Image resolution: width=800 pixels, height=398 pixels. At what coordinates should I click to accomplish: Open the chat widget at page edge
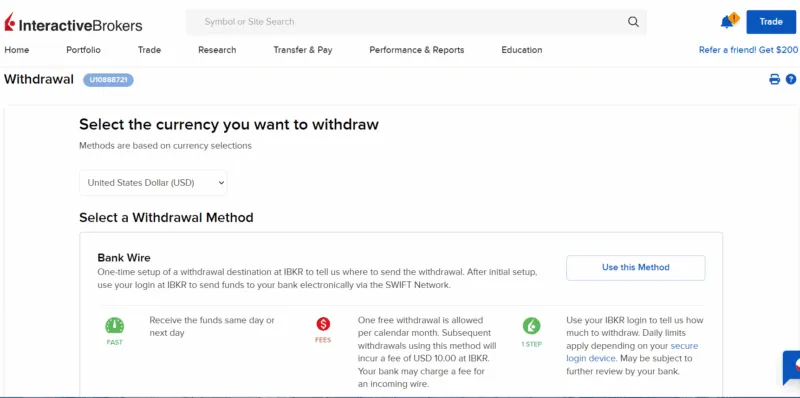pyautogui.click(x=792, y=367)
